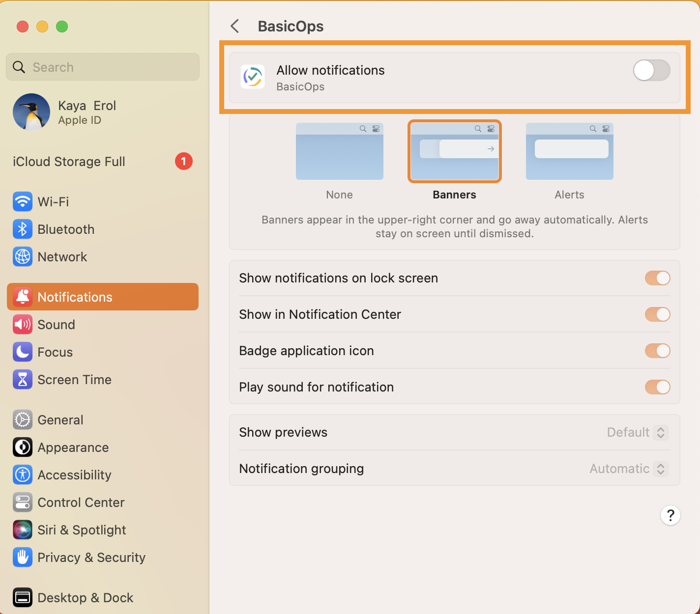Toggle Play sound for notification switch

coord(658,387)
